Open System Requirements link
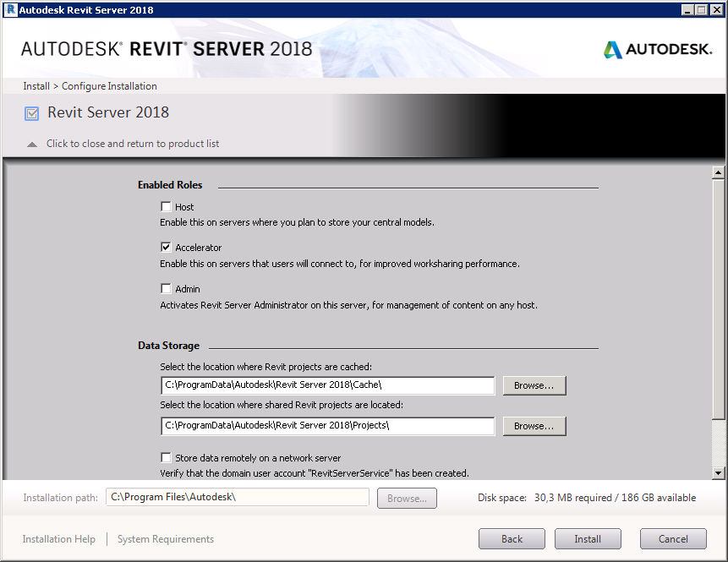 coord(165,539)
